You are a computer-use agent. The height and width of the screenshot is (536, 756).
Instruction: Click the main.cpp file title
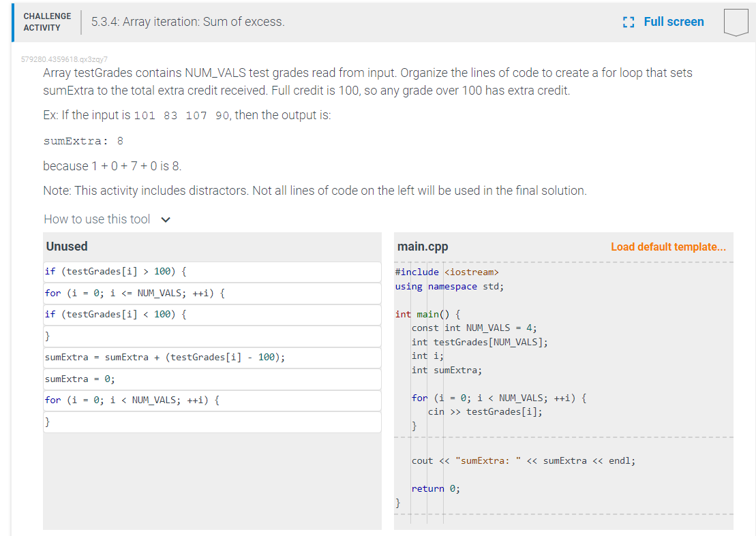pos(423,247)
